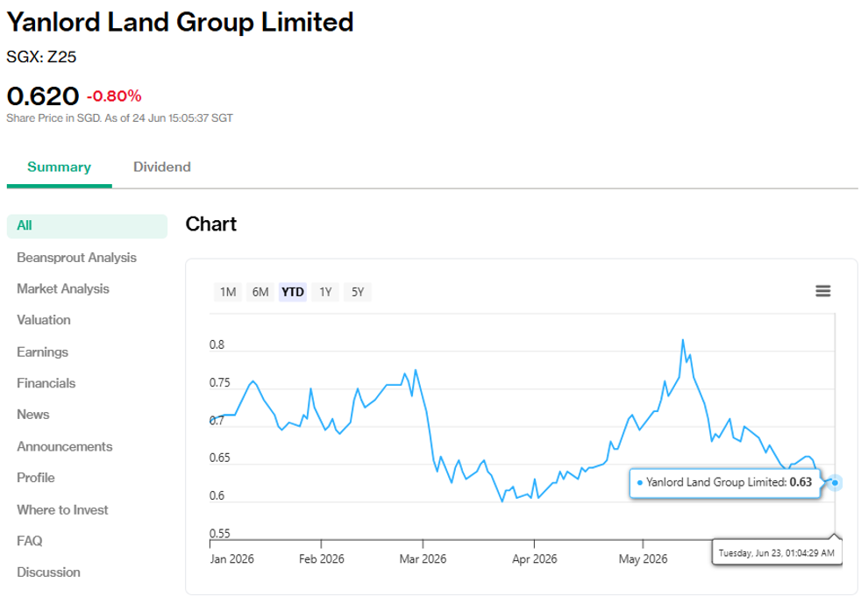Open Beansprout Analysis section
Image resolution: width=868 pixels, height=604 pixels.
(x=76, y=258)
